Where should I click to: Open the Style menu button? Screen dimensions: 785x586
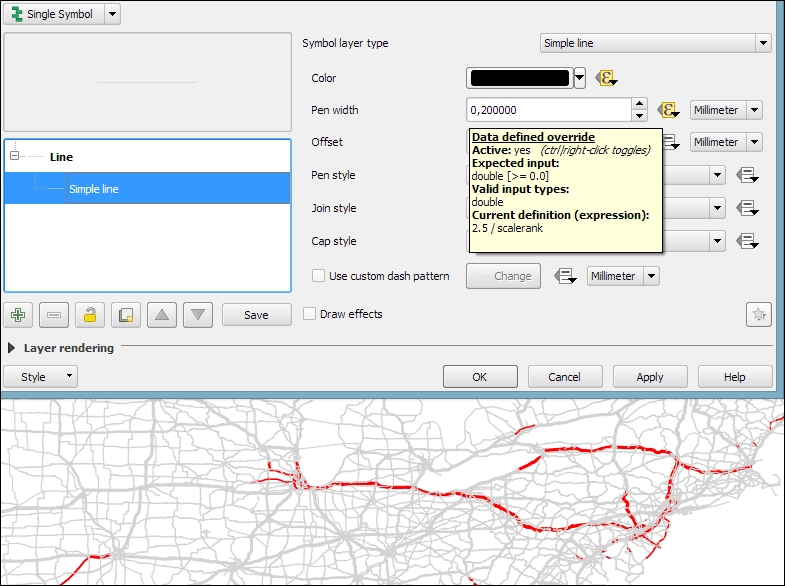click(41, 377)
